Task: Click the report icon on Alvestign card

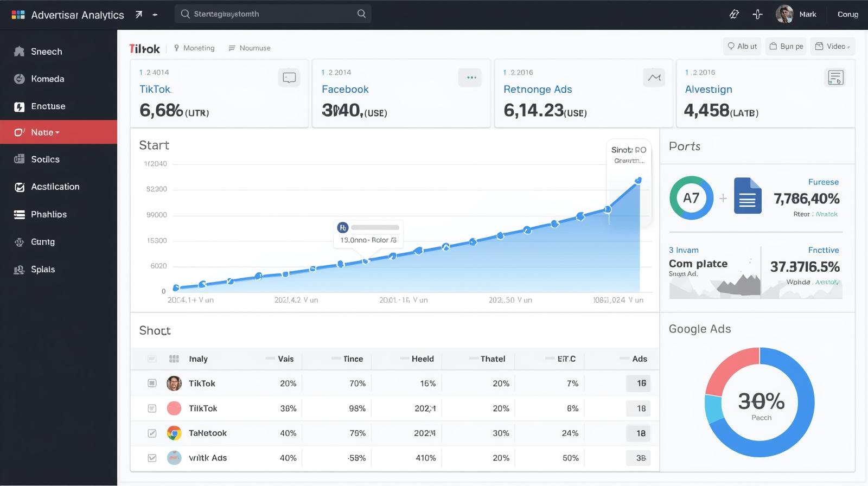Action: click(835, 78)
